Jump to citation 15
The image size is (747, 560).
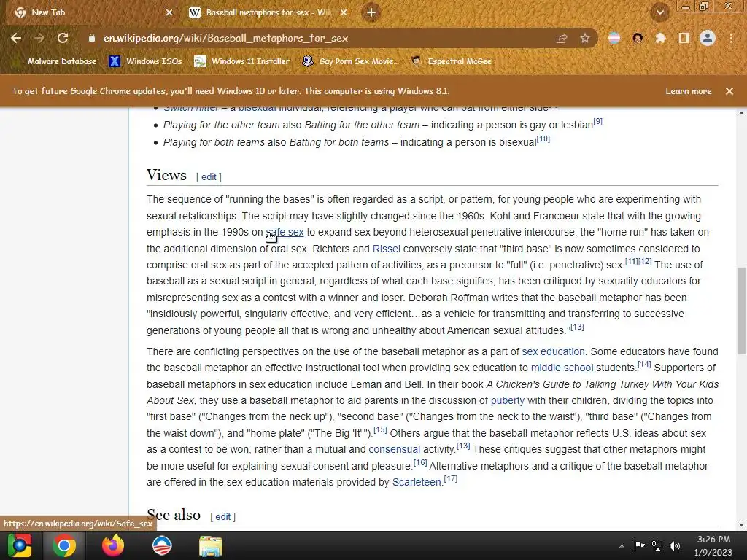[x=380, y=429]
